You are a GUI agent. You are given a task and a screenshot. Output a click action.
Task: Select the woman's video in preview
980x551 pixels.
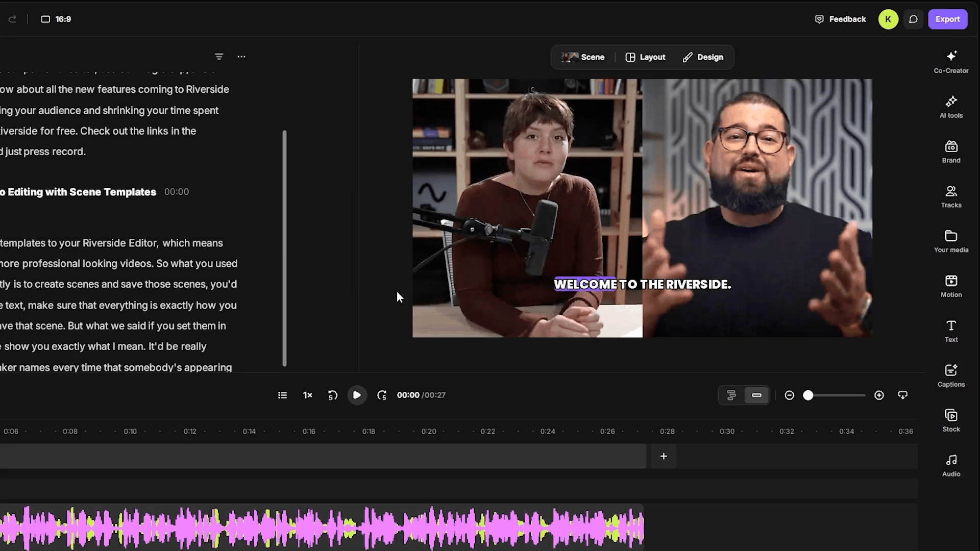pyautogui.click(x=527, y=208)
